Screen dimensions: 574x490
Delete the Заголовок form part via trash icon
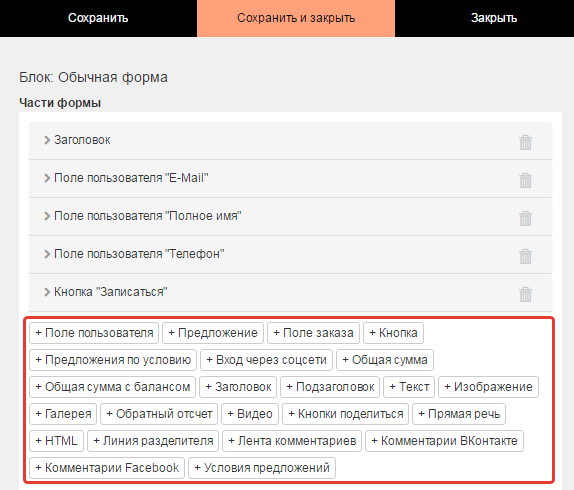pos(525,142)
